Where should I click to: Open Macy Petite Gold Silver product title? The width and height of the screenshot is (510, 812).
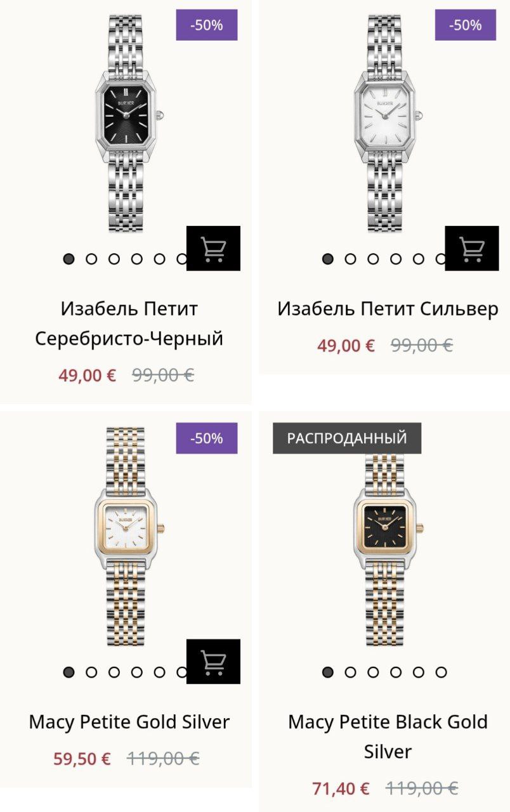pos(129,722)
